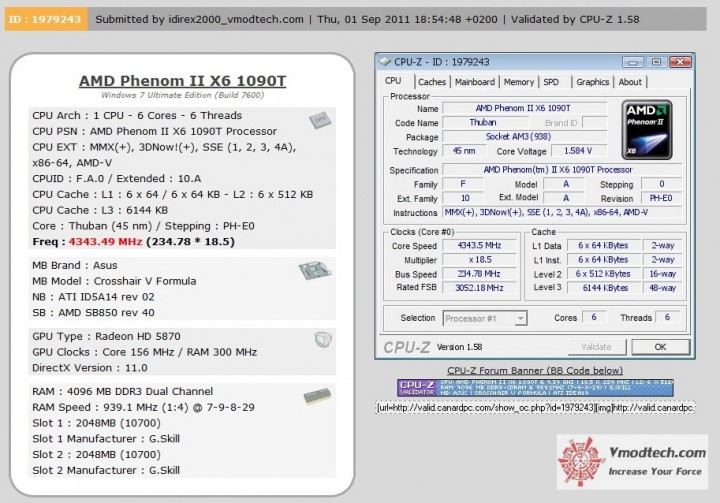Click the ID : 1979243 orange badge
This screenshot has height=503, width=720.
pyautogui.click(x=46, y=19)
